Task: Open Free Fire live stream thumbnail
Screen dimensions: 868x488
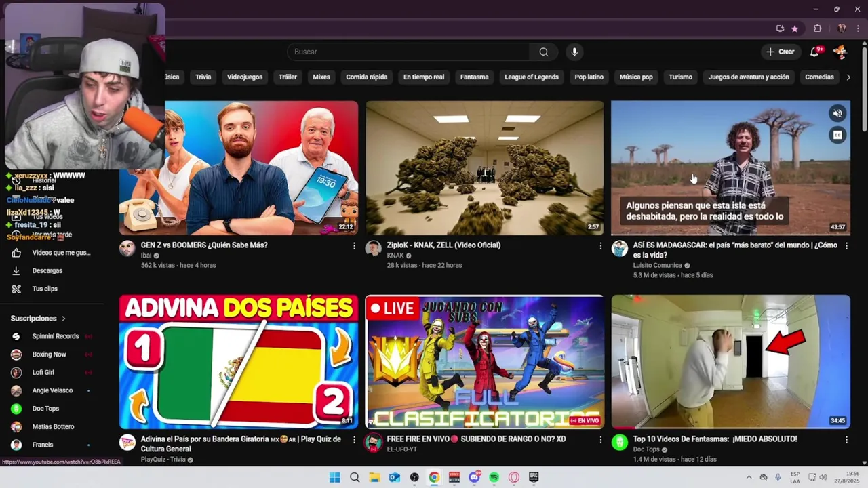Action: [x=485, y=362]
